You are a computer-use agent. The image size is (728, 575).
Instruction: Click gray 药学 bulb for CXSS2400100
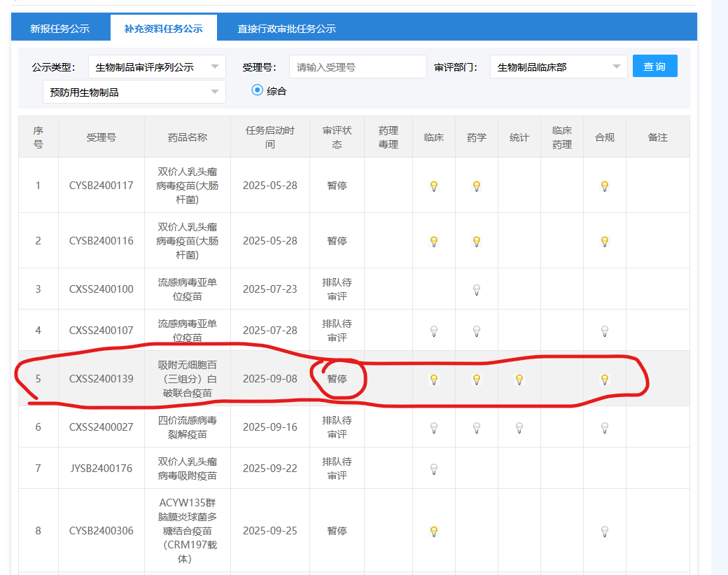coord(477,290)
